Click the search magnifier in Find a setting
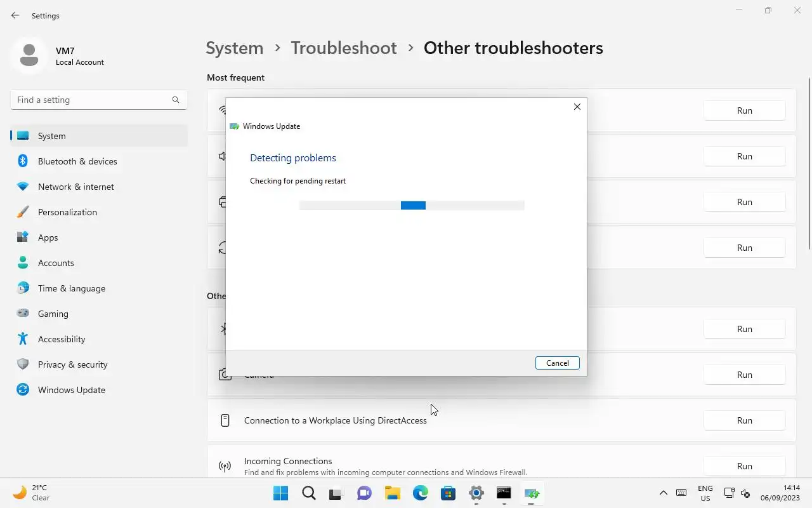This screenshot has width=812, height=508. (176, 100)
